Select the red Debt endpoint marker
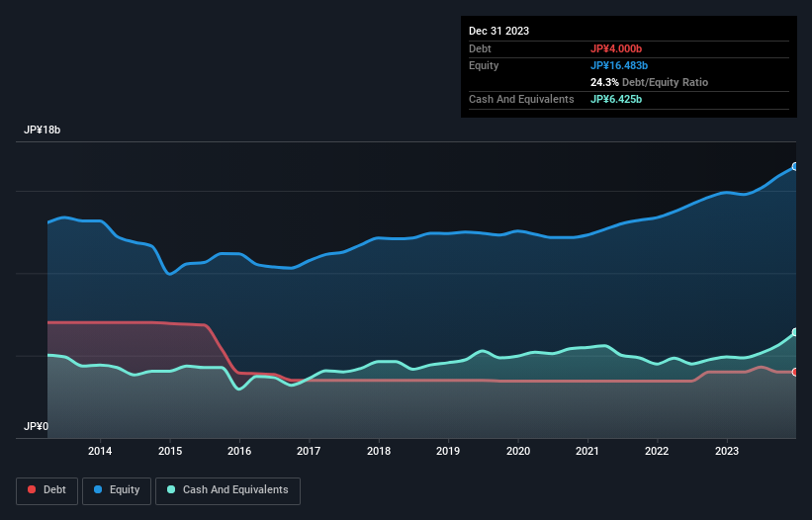Viewport: 812px width, 520px height. coord(795,372)
